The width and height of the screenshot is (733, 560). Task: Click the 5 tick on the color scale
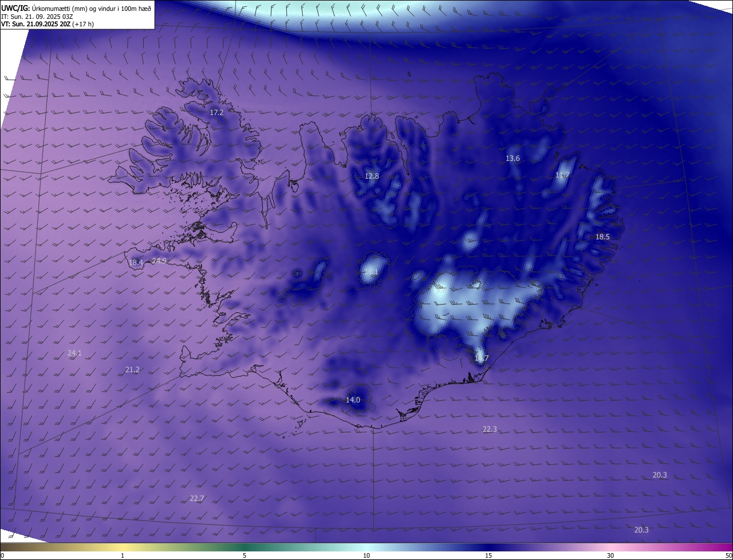point(245,555)
